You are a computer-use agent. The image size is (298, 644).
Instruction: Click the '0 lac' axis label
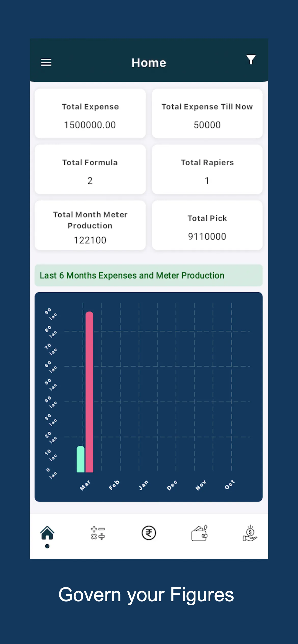click(x=51, y=473)
